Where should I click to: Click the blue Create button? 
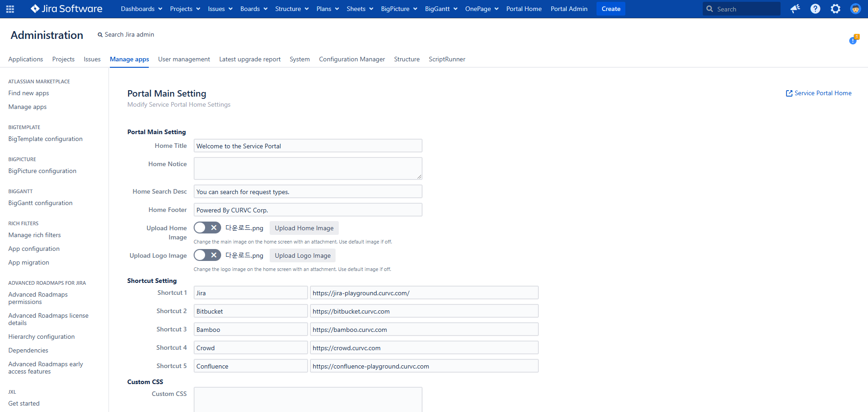click(x=611, y=9)
